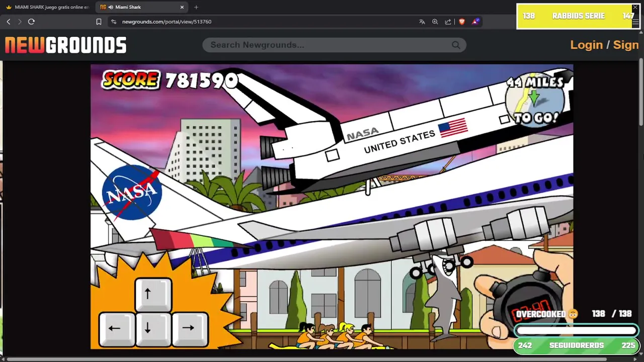The image size is (644, 362).
Task: Open Brave Shields lion icon
Action: coord(462,22)
